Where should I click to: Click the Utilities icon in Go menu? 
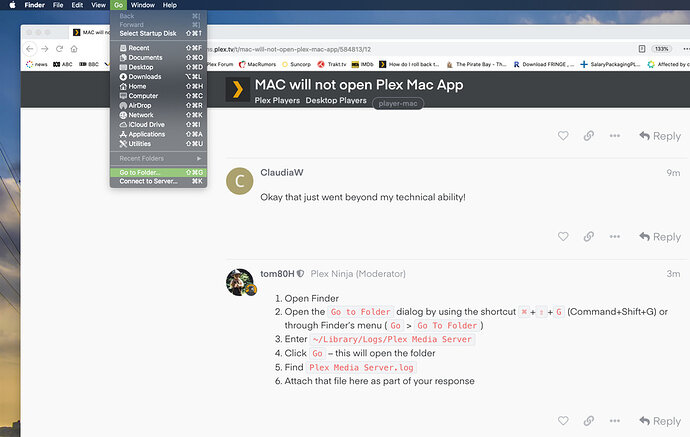point(123,144)
